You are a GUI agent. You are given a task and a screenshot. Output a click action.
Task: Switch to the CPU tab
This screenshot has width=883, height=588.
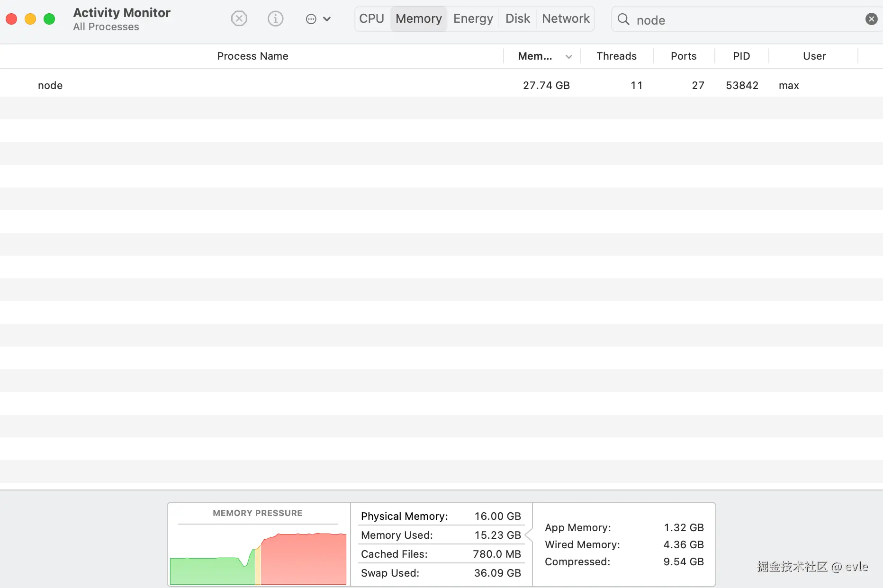[372, 18]
